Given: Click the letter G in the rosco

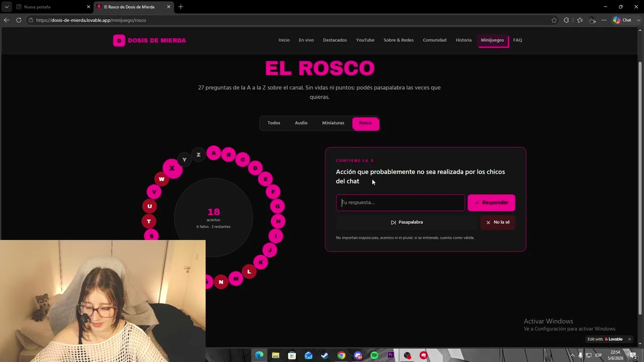Looking at the screenshot, I should (277, 206).
